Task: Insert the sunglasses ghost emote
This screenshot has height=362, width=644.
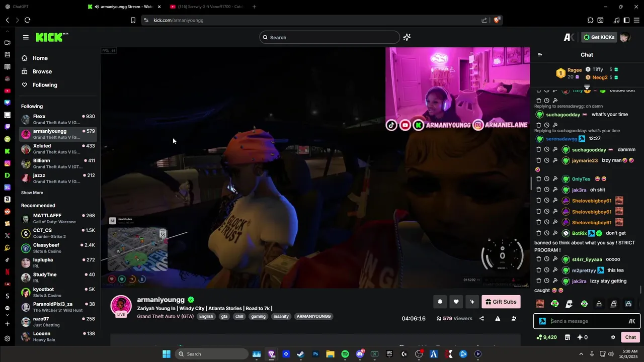Action: point(569,304)
